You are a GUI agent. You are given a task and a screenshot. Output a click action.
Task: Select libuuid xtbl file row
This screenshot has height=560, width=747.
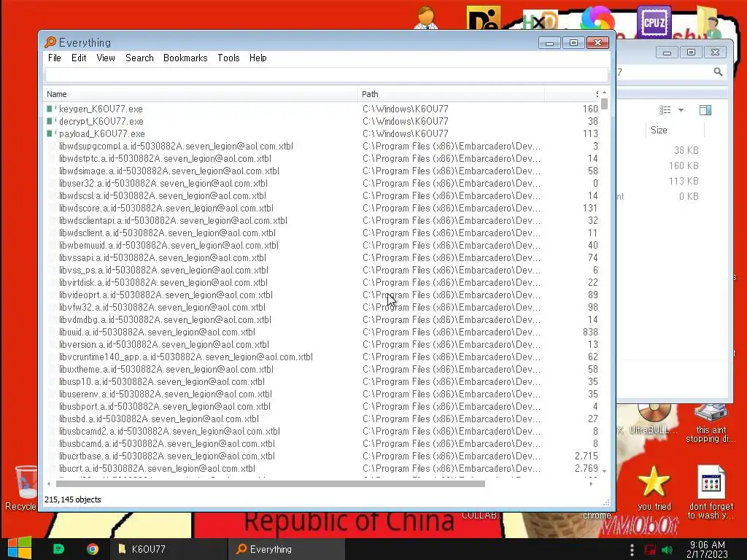[322, 332]
